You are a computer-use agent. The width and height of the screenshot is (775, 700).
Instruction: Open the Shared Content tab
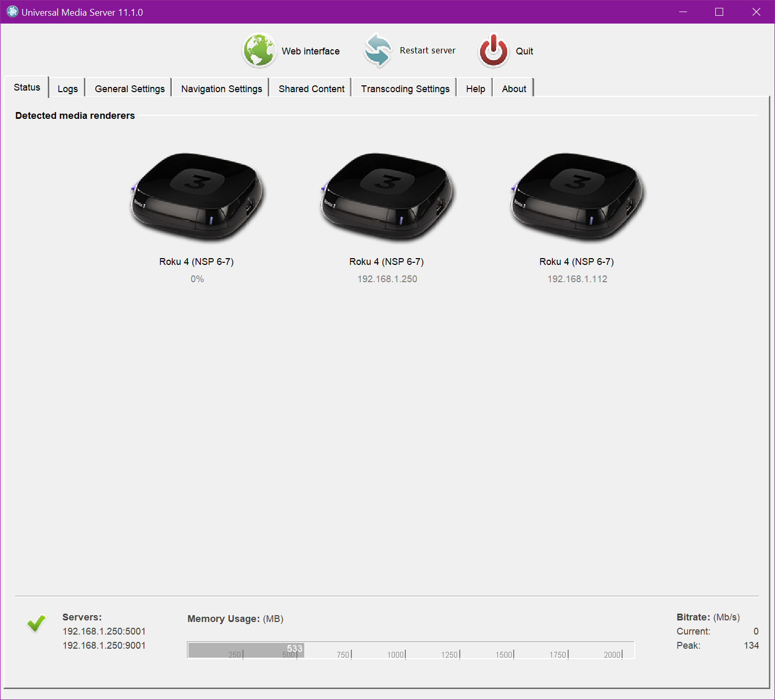tap(312, 88)
